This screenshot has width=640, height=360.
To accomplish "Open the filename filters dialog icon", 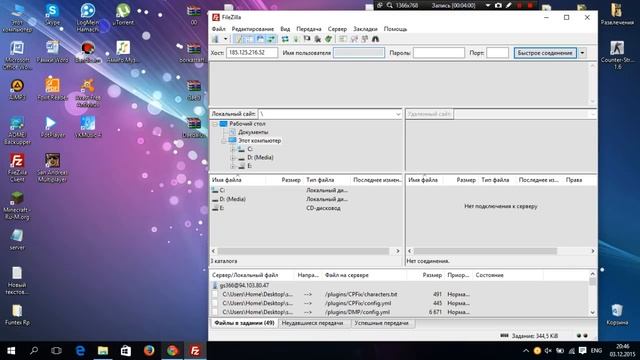I will [x=342, y=39].
